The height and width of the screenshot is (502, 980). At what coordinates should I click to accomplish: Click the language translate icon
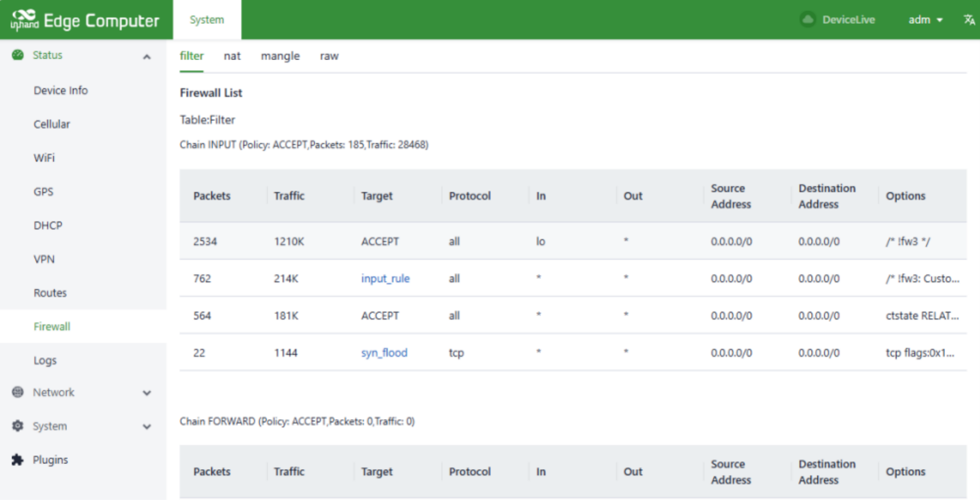968,20
